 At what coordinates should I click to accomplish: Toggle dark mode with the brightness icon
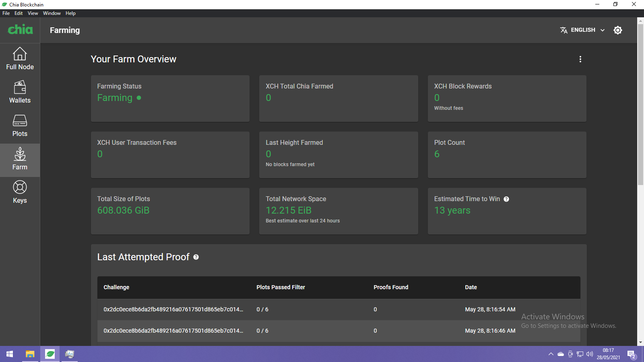(618, 30)
